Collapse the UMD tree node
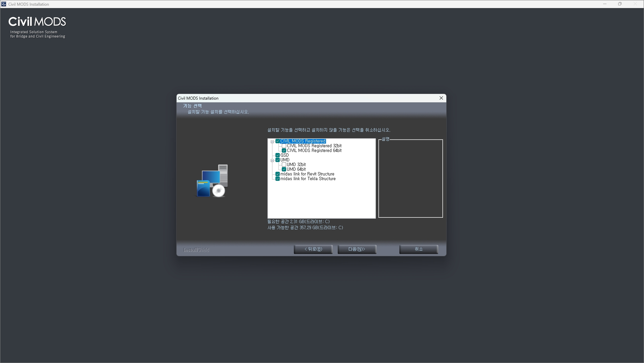 272,160
